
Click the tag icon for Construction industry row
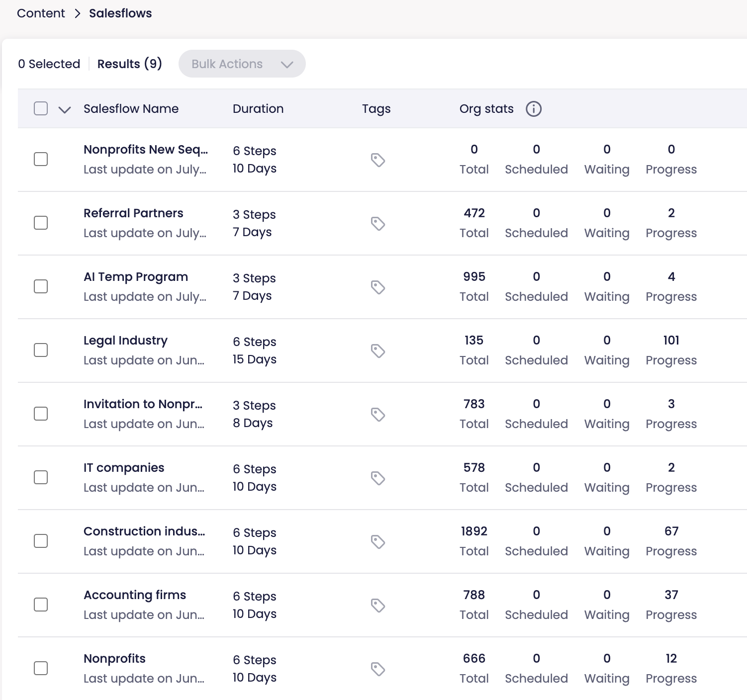pyautogui.click(x=378, y=542)
